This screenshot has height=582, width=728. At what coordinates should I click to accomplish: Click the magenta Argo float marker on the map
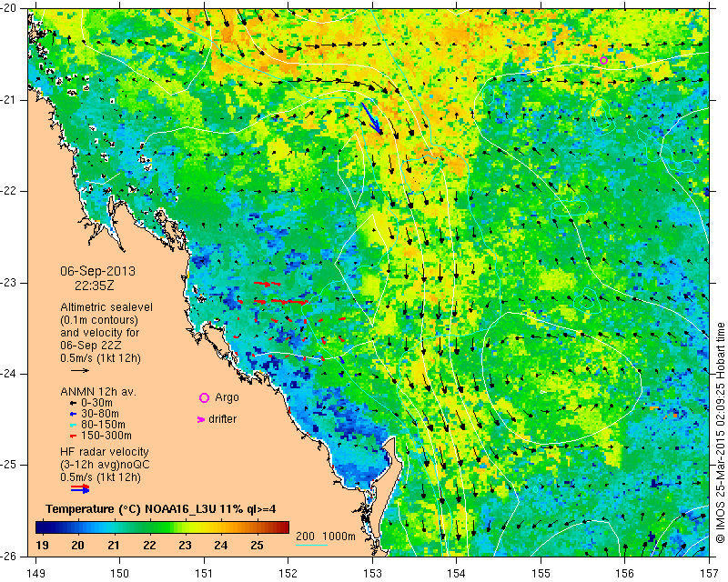[x=603, y=60]
